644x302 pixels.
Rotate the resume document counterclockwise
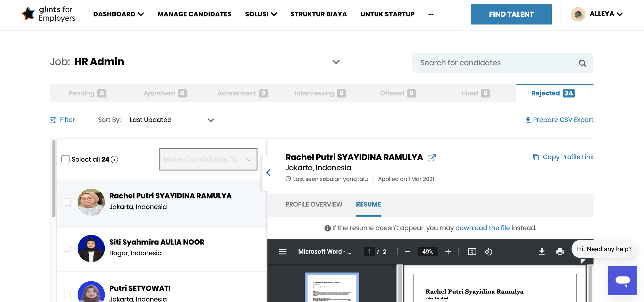488,251
